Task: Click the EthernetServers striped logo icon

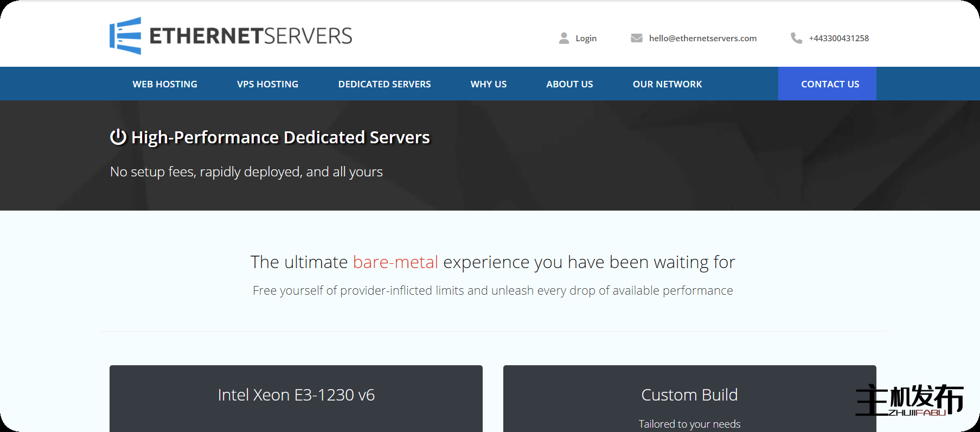Action: point(125,36)
